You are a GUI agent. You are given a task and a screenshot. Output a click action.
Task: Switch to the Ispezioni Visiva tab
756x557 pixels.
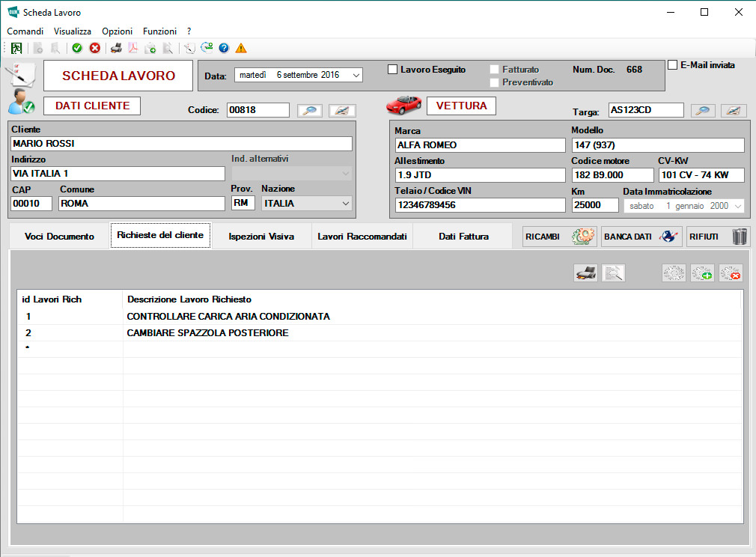coord(261,237)
